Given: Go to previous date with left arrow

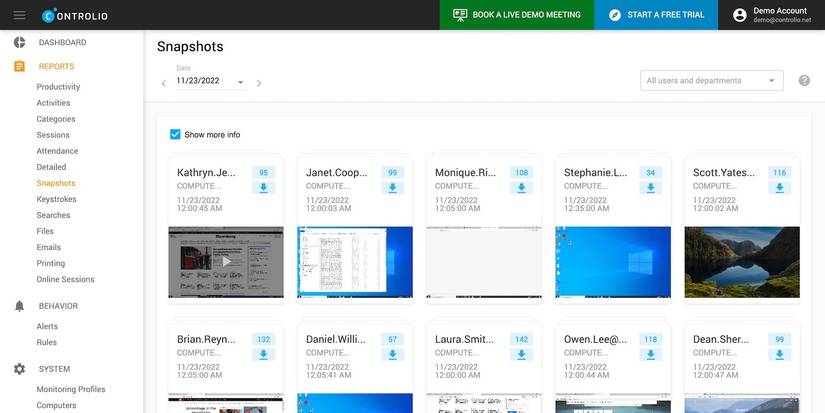Looking at the screenshot, I should [164, 83].
